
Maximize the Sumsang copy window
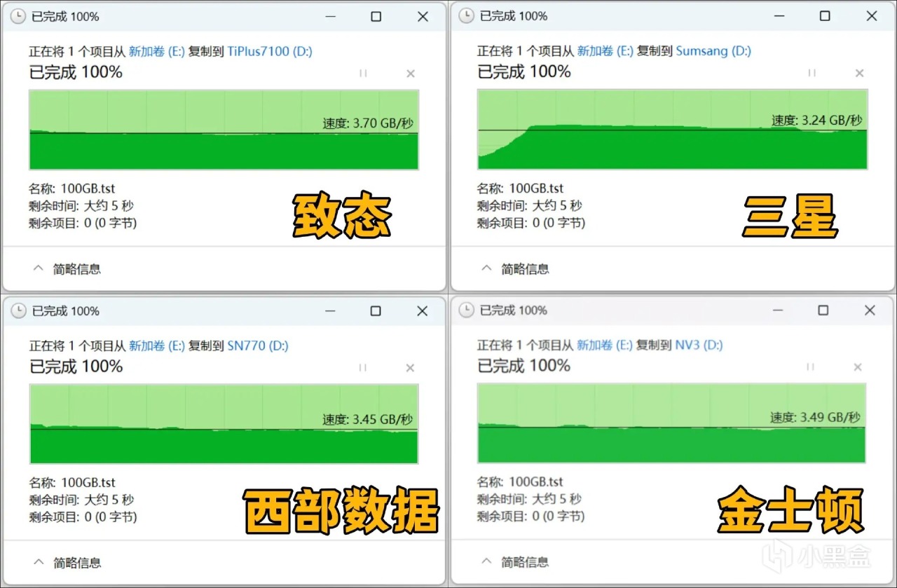tap(825, 16)
